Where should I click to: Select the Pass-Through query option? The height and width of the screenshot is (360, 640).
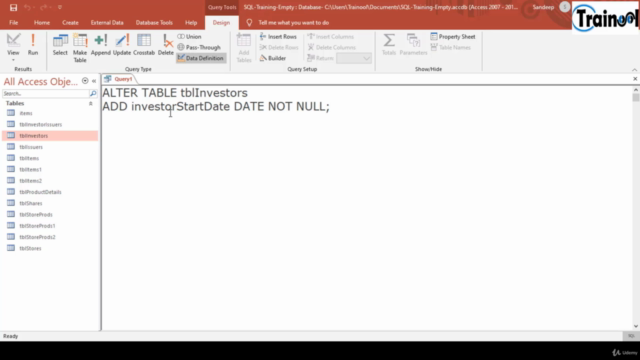199,47
